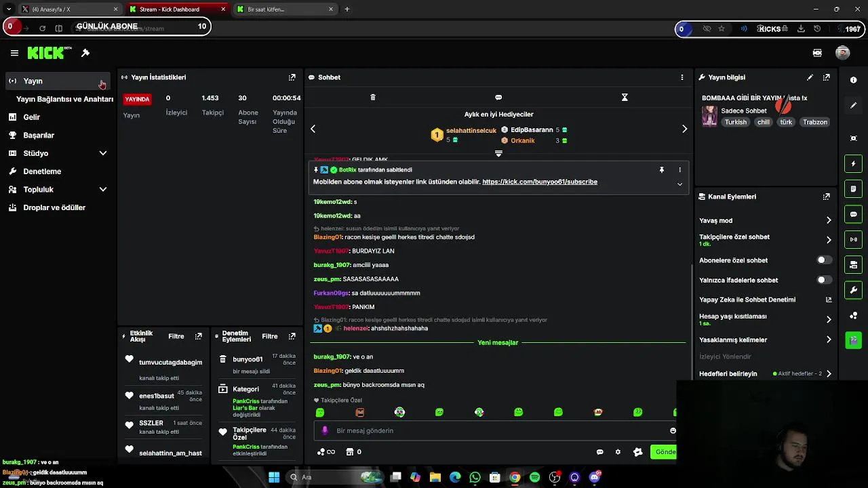Viewport: 868px width, 488px height.
Task: Open the emoji picker in message box
Action: pos(673,430)
